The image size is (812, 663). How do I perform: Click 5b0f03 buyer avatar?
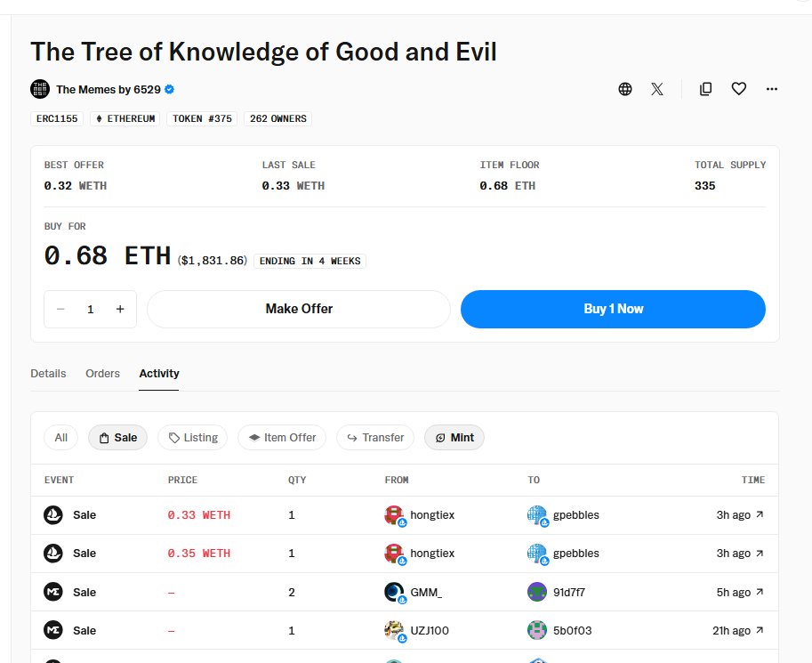point(537,630)
